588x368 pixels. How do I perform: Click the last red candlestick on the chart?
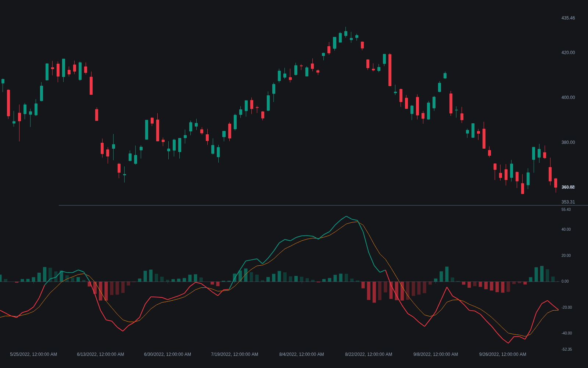click(556, 183)
